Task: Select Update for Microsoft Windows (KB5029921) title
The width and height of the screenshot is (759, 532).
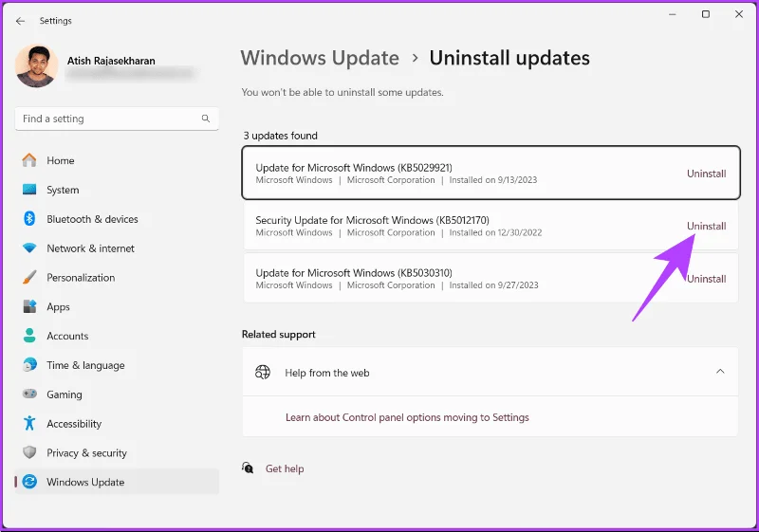Action: point(354,167)
